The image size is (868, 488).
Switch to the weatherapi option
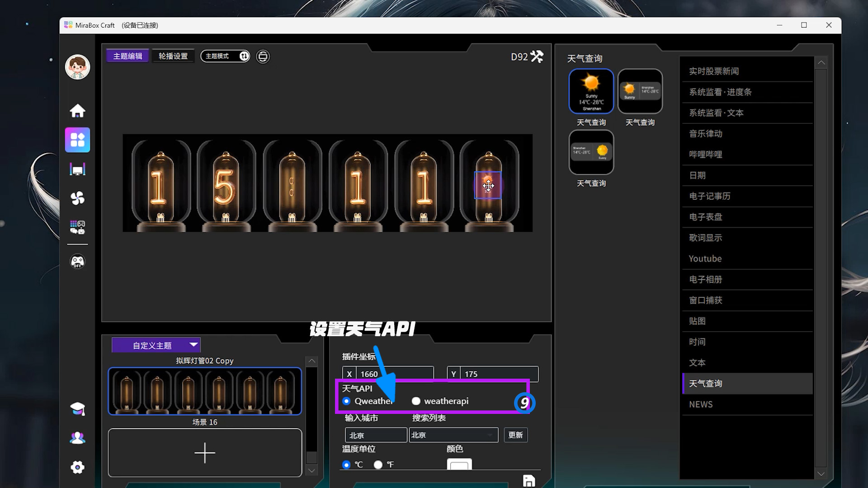416,401
